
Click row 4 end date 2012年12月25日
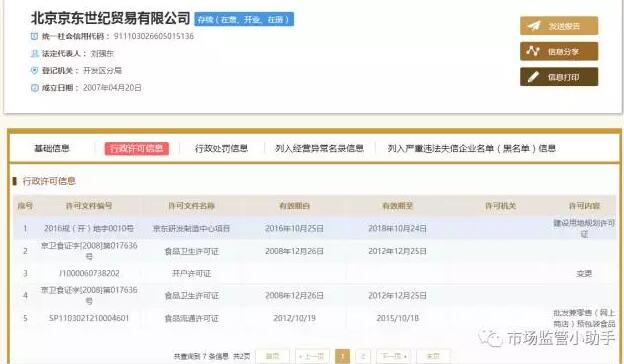point(397,296)
